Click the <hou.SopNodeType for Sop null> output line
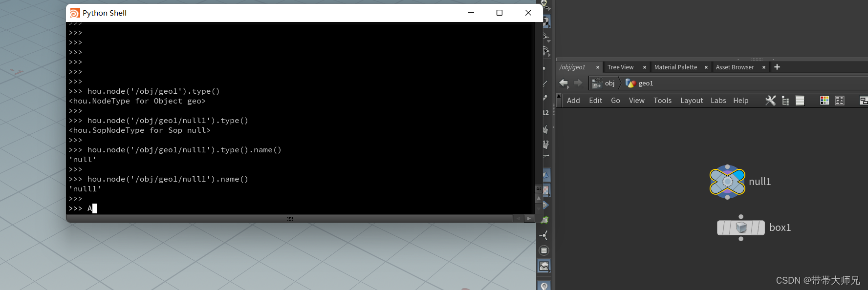The image size is (868, 290). coord(140,130)
